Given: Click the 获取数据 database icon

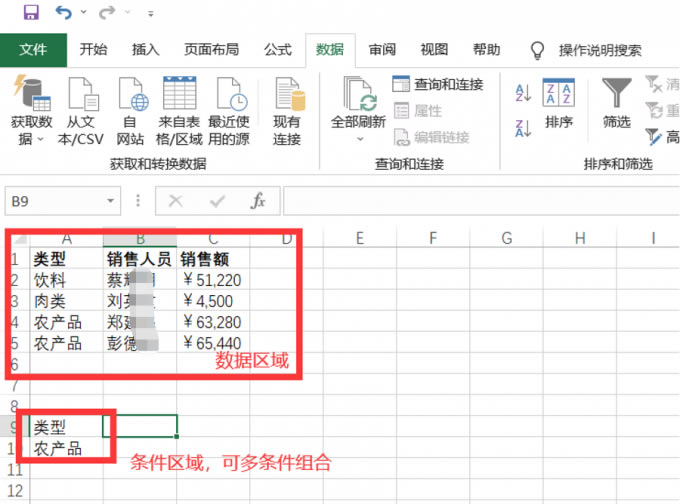Looking at the screenshot, I should click(32, 92).
